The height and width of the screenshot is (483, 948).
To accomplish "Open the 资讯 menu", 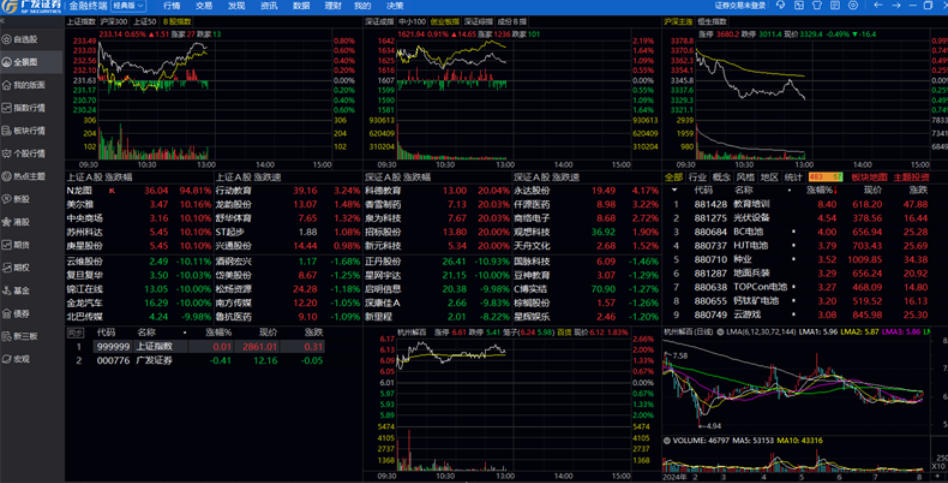I will (268, 5).
